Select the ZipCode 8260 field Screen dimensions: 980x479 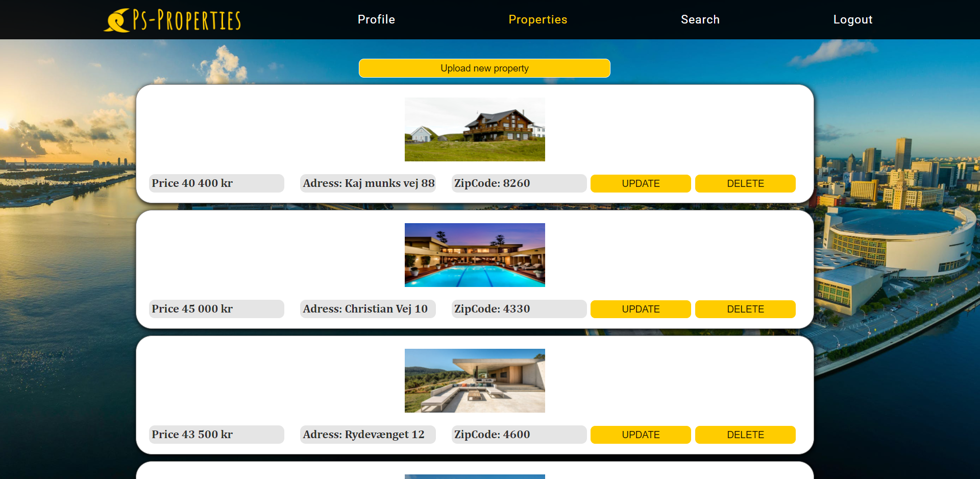(519, 183)
